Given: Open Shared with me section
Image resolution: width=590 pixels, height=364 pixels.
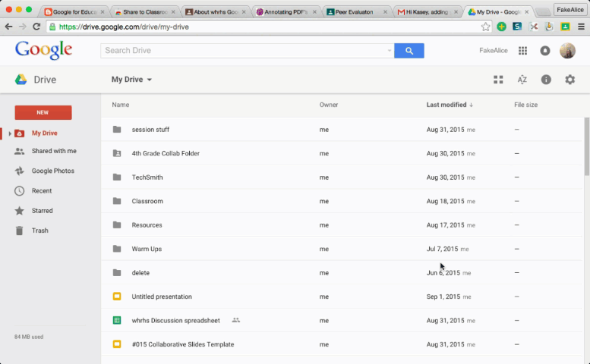Looking at the screenshot, I should point(53,151).
